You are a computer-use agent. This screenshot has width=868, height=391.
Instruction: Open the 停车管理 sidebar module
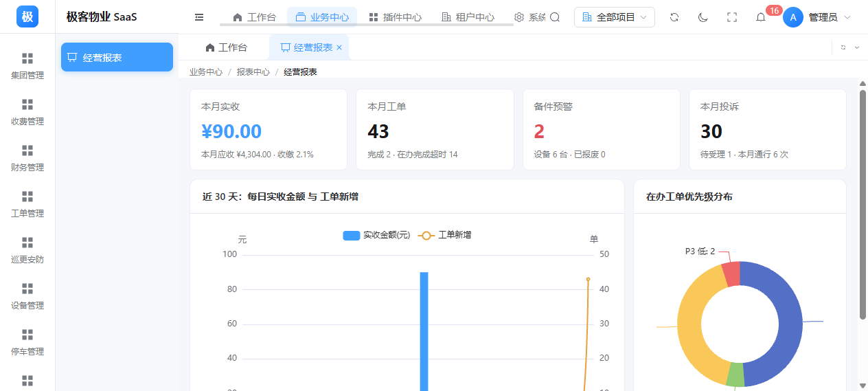[27, 343]
